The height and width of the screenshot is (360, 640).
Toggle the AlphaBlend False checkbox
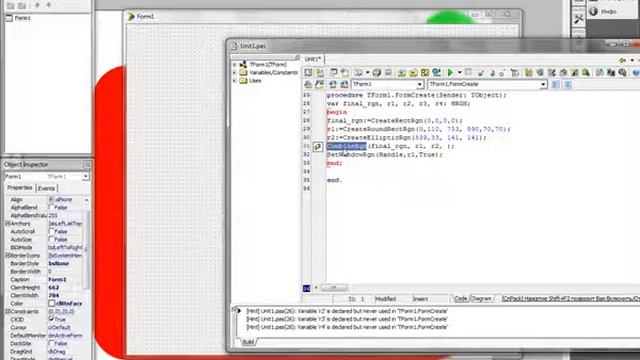pos(51,208)
